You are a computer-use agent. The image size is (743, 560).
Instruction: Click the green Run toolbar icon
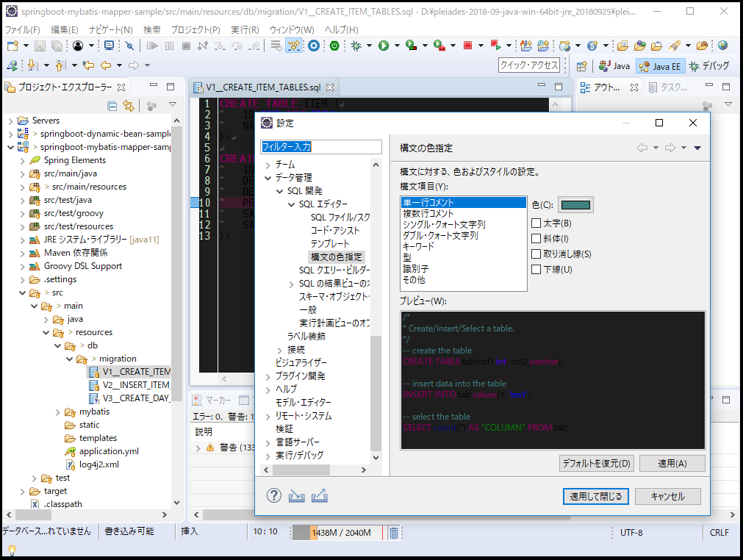coord(384,46)
